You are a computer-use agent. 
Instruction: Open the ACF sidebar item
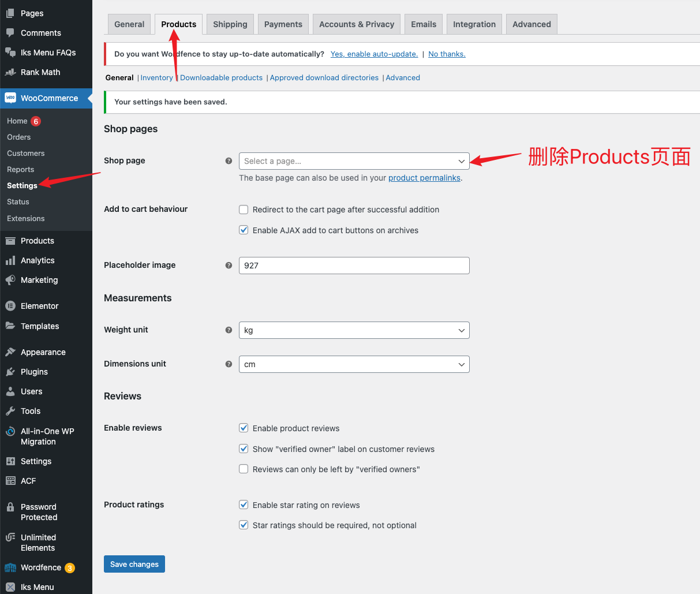(12, 480)
